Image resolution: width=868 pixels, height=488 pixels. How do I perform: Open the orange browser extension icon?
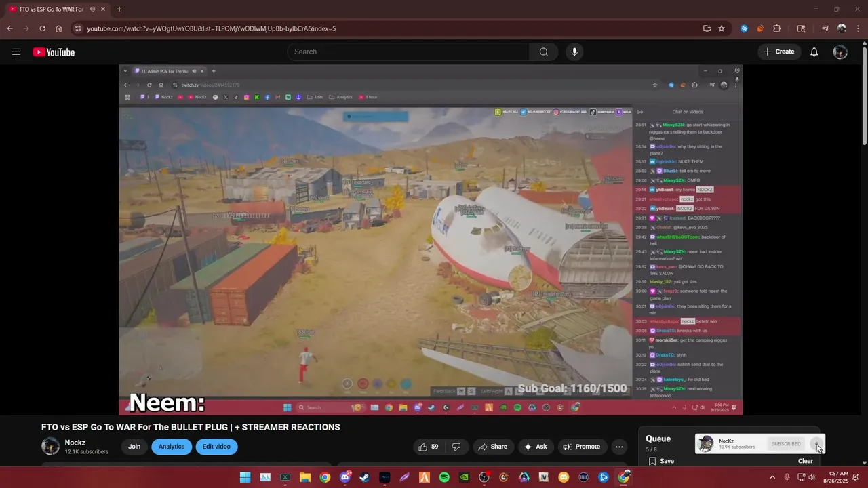click(x=760, y=28)
